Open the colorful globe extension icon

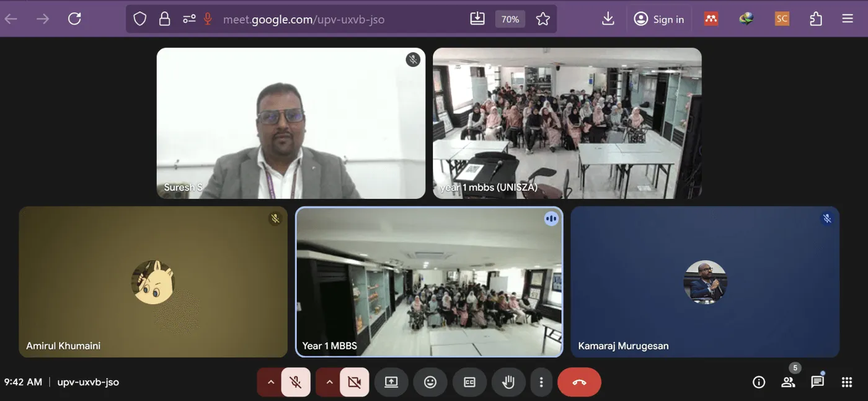point(746,19)
